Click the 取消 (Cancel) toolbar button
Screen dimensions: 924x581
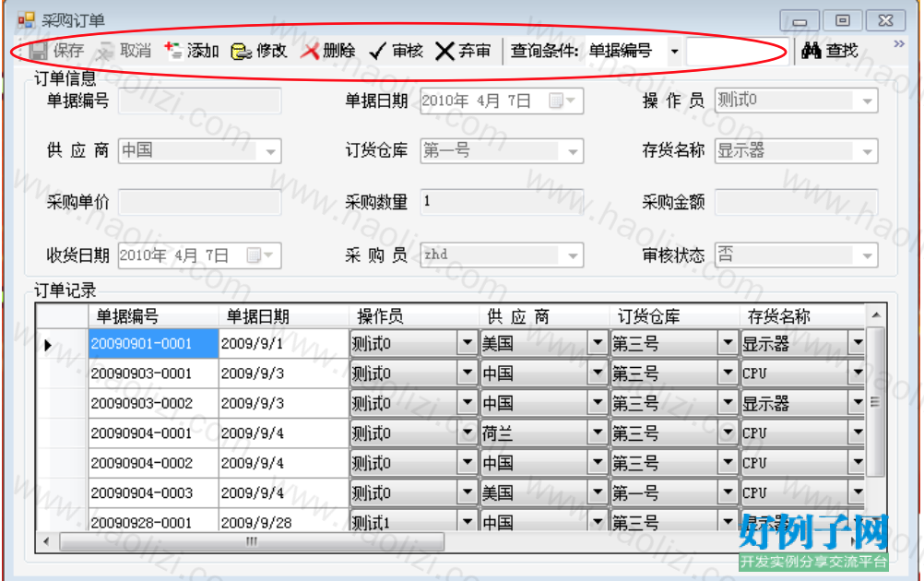click(125, 52)
